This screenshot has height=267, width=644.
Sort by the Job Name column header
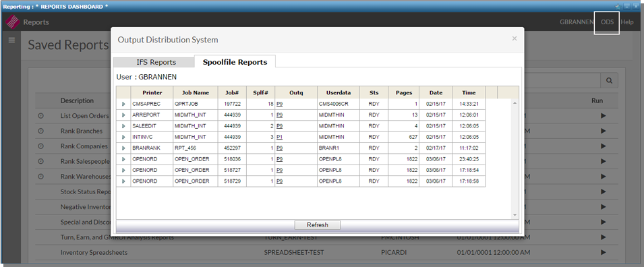point(196,93)
